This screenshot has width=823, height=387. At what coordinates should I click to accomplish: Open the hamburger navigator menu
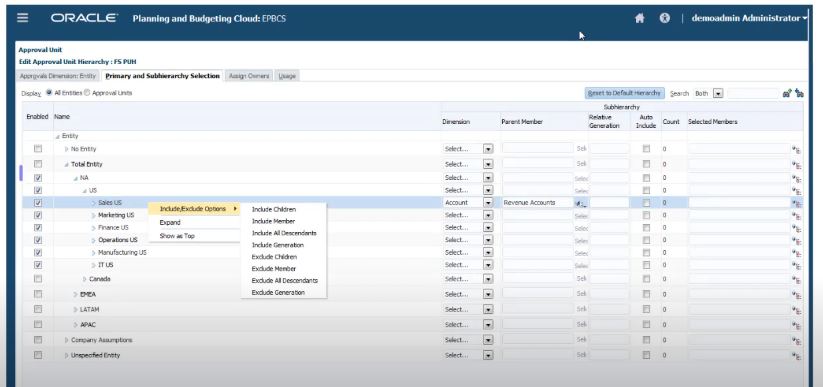[23, 18]
